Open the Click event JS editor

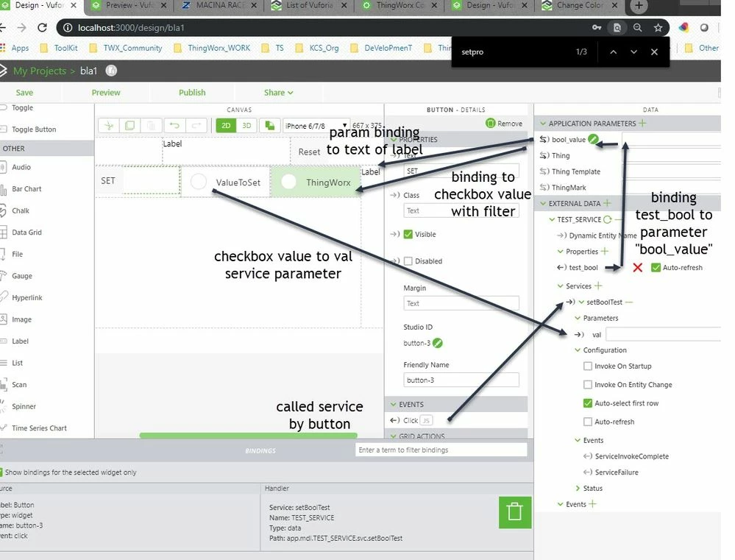tap(426, 420)
